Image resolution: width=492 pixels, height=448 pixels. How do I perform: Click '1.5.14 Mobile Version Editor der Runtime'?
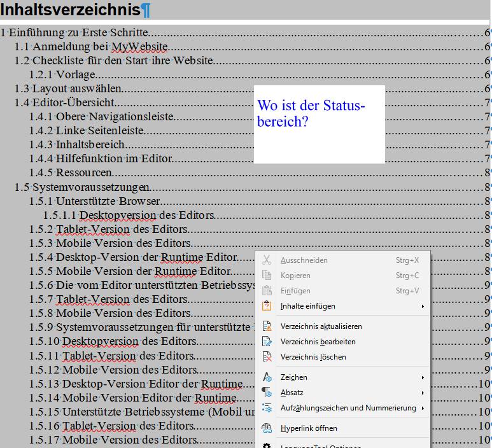coord(133,398)
